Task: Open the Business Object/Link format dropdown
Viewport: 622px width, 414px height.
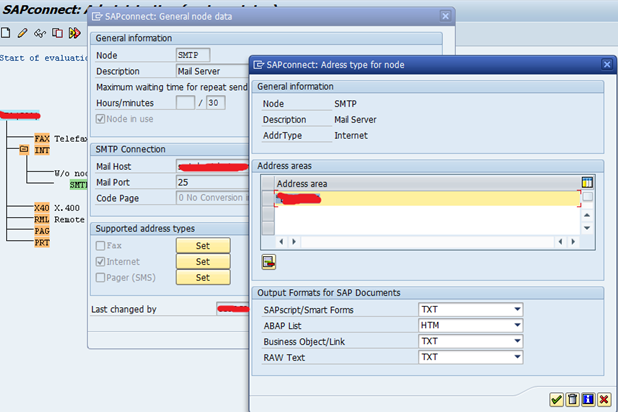Action: (517, 341)
